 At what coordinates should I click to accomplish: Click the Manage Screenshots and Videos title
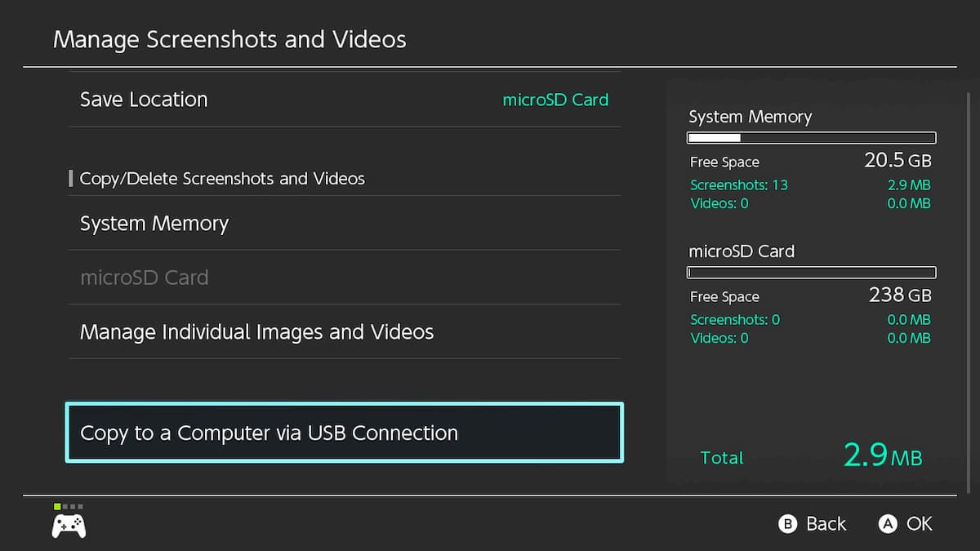tap(229, 39)
